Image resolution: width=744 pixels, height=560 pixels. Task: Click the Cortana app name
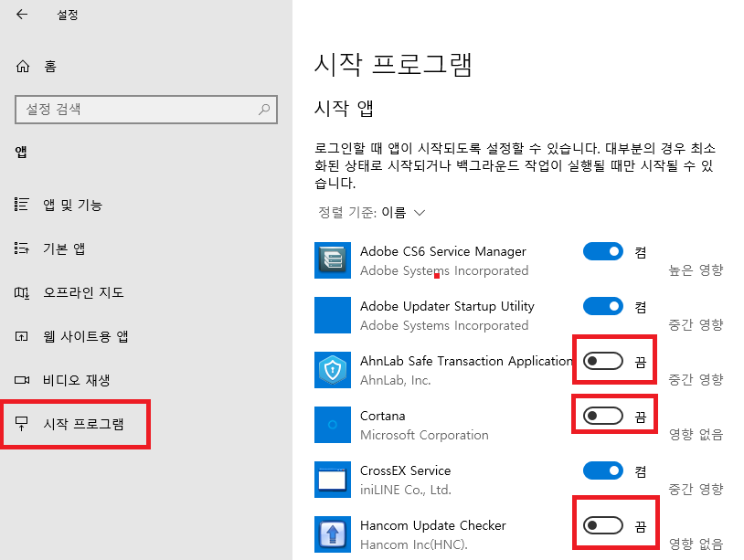tap(382, 416)
